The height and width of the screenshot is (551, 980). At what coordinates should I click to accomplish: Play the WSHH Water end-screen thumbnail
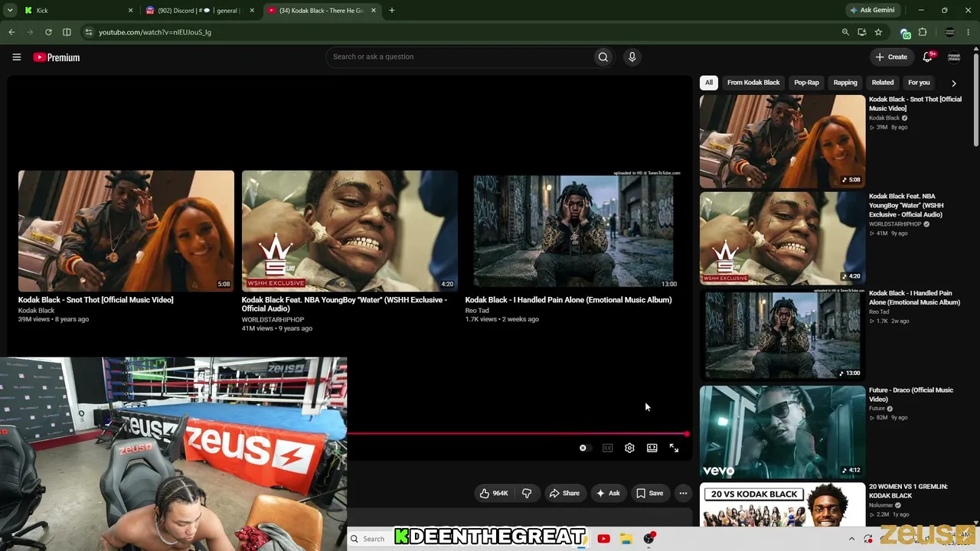(350, 230)
